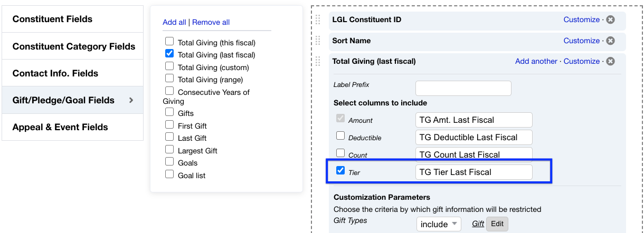Open the Constituent Fields tab

click(x=72, y=20)
